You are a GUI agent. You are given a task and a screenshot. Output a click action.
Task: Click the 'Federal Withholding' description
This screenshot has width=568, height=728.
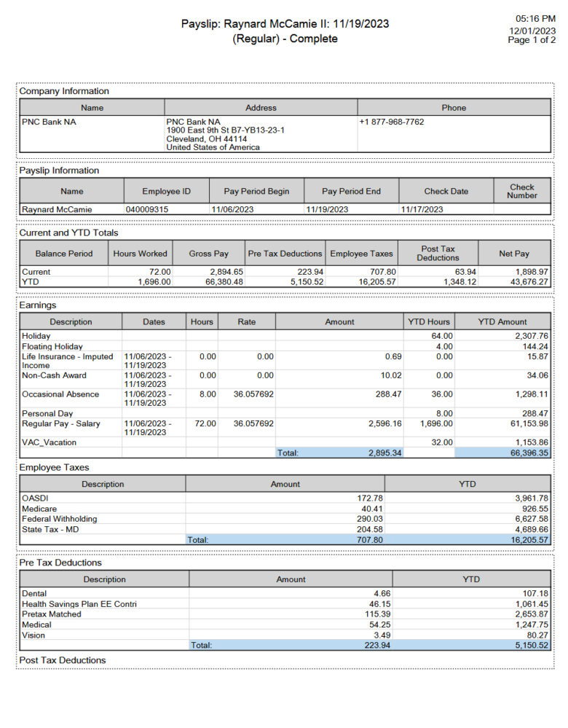[x=60, y=519]
